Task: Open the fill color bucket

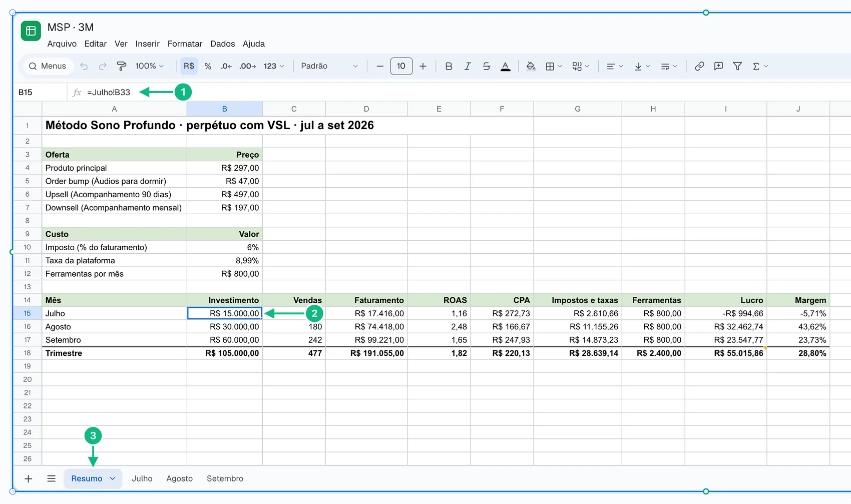Action: (531, 66)
